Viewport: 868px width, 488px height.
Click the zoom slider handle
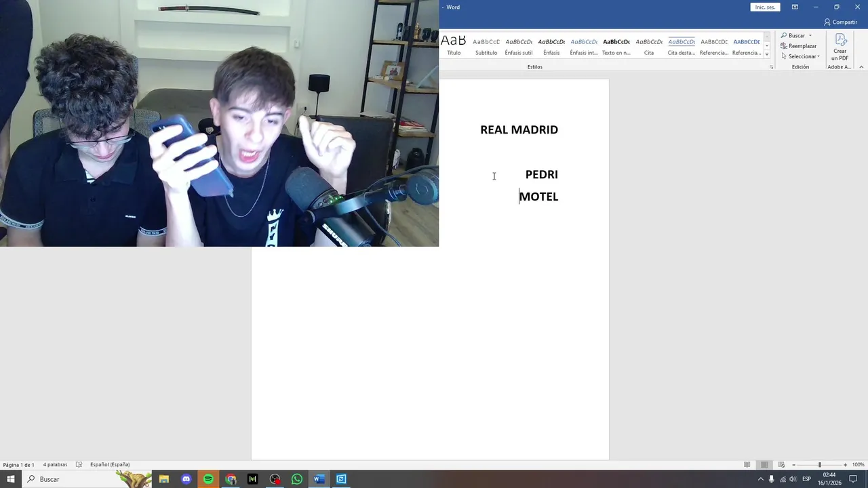click(819, 465)
